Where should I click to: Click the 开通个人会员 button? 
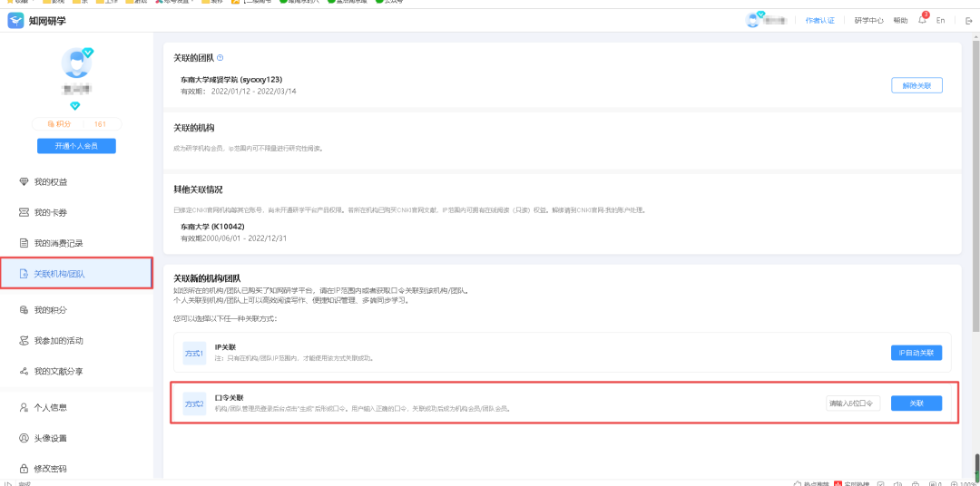point(76,146)
